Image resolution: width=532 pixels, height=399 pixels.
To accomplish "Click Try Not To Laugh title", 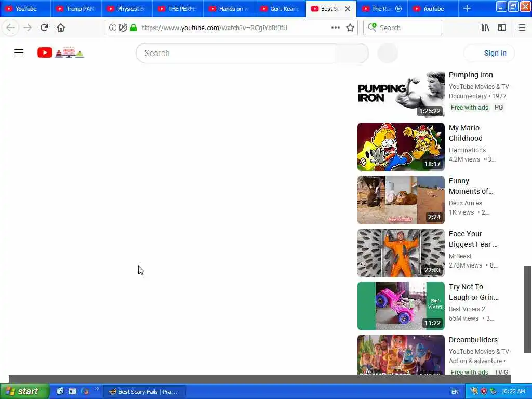I will 474,292.
